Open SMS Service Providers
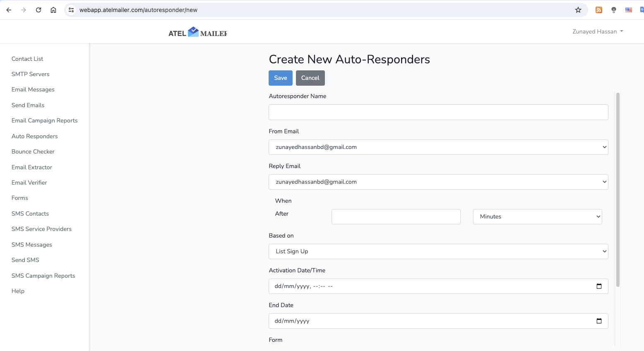Viewport: 644px width, 351px height. [42, 229]
